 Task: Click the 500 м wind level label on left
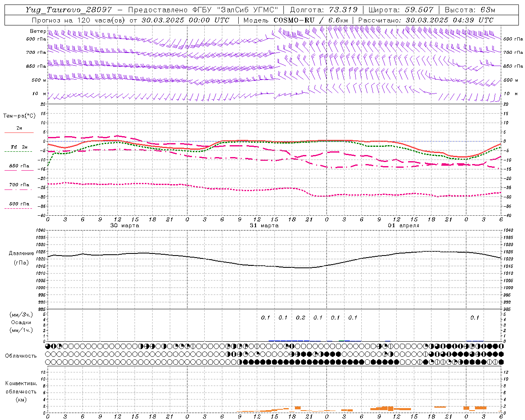tap(39, 80)
